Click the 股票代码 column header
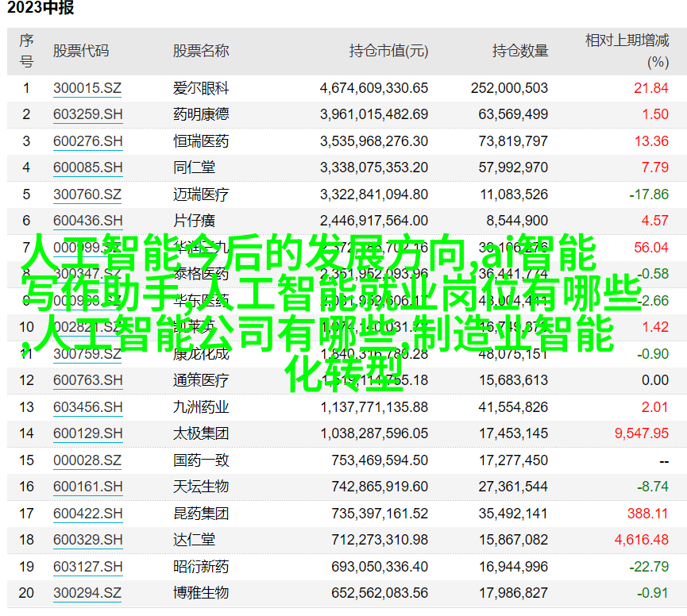This screenshot has width=687, height=616. pos(81,51)
